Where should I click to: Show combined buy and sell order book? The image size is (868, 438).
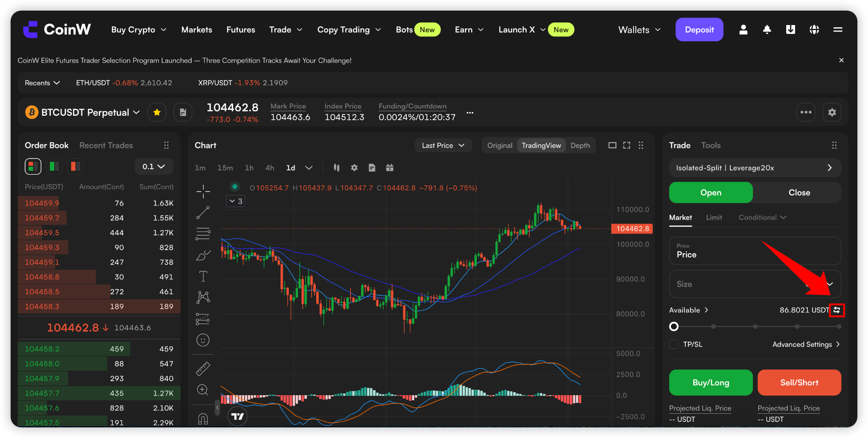[33, 166]
